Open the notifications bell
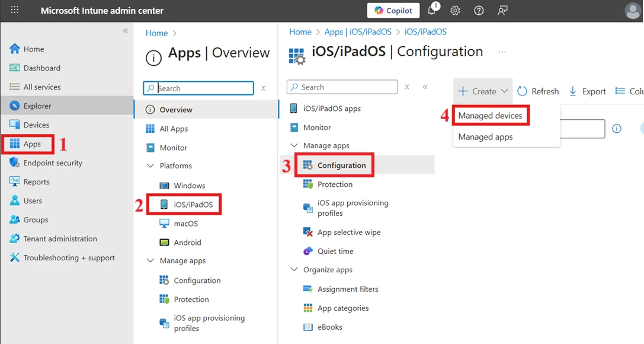This screenshot has height=344, width=644. tap(432, 10)
